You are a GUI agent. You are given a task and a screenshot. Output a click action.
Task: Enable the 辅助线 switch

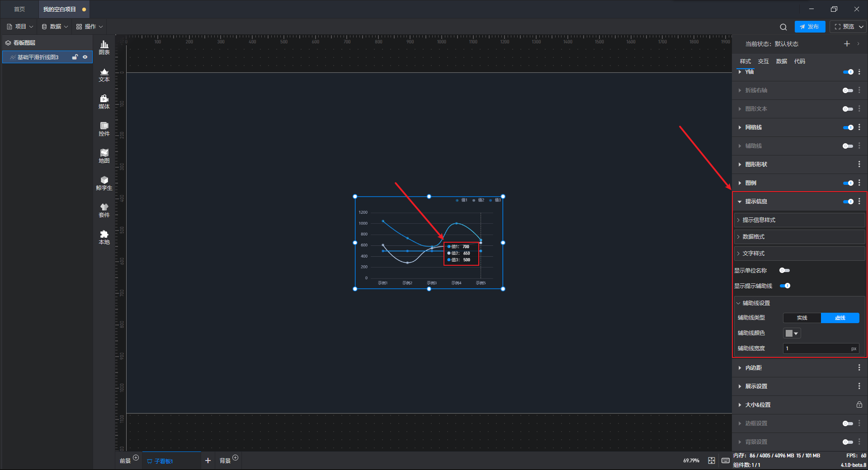(848, 146)
